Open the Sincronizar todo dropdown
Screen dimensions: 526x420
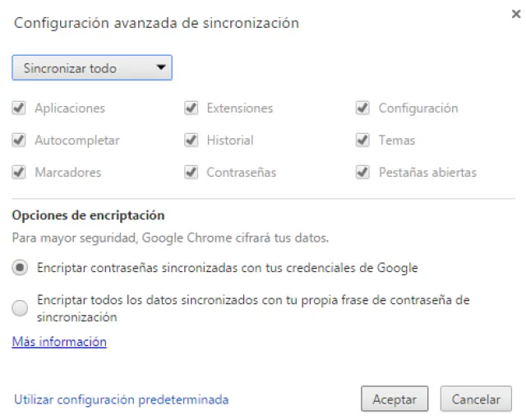[x=91, y=68]
